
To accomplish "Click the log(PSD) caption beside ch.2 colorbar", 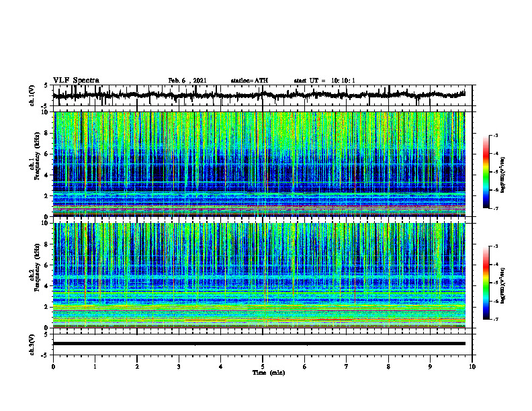I will click(503, 285).
